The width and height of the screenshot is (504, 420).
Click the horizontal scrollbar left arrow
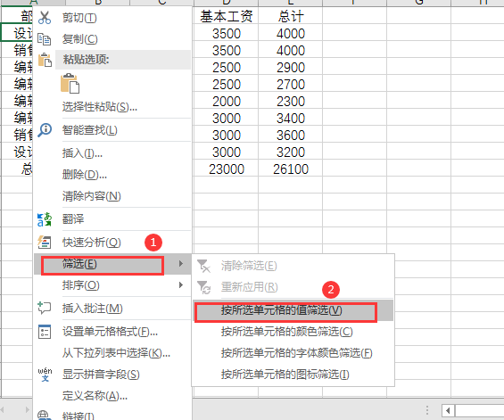click(x=448, y=410)
